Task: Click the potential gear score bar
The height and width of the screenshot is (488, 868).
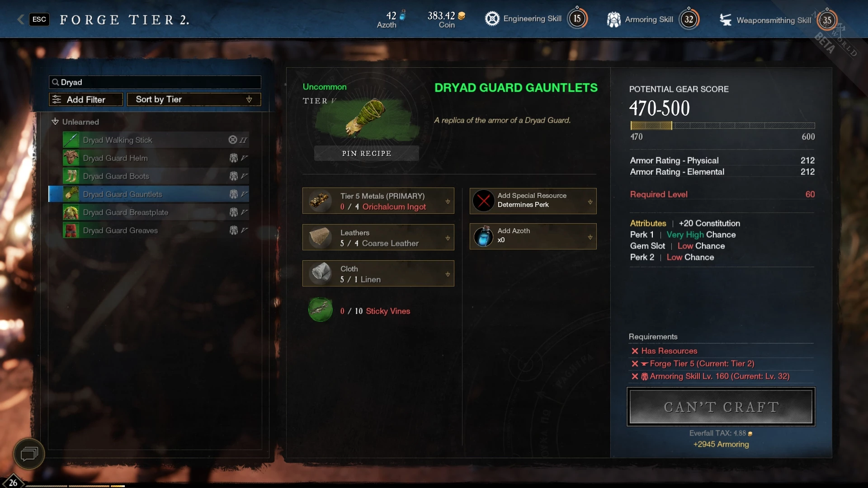Action: pyautogui.click(x=722, y=126)
